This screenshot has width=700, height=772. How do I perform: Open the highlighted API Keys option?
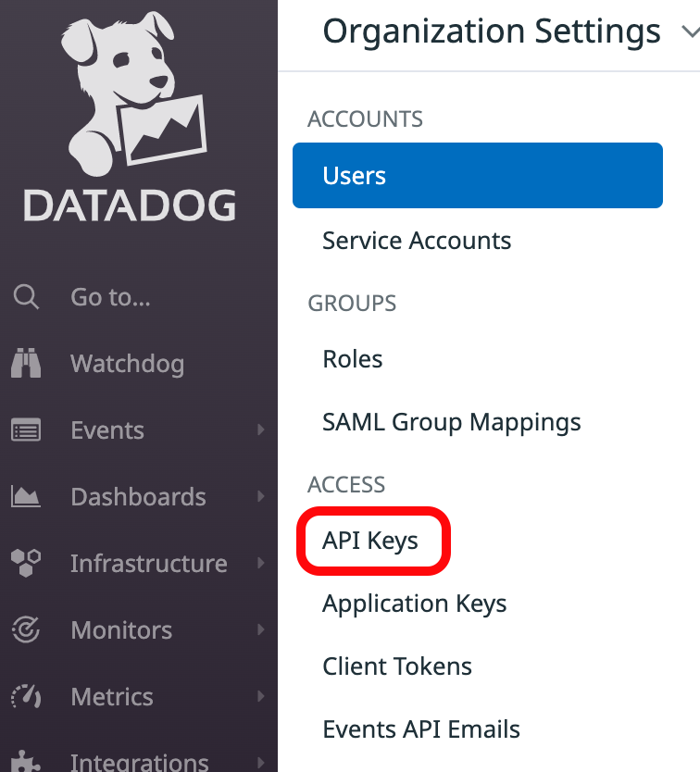pos(371,541)
